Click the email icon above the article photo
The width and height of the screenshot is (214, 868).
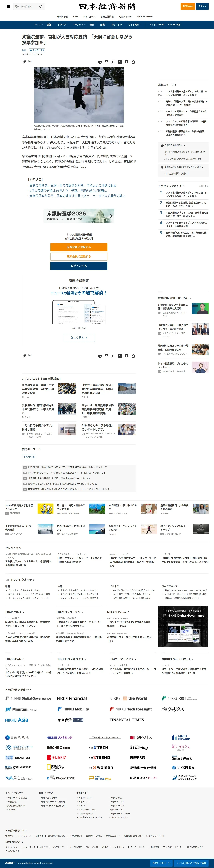107,62
